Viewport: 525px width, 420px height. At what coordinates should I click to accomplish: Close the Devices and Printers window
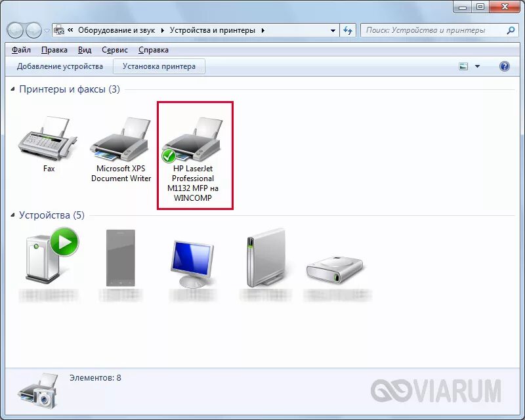505,7
